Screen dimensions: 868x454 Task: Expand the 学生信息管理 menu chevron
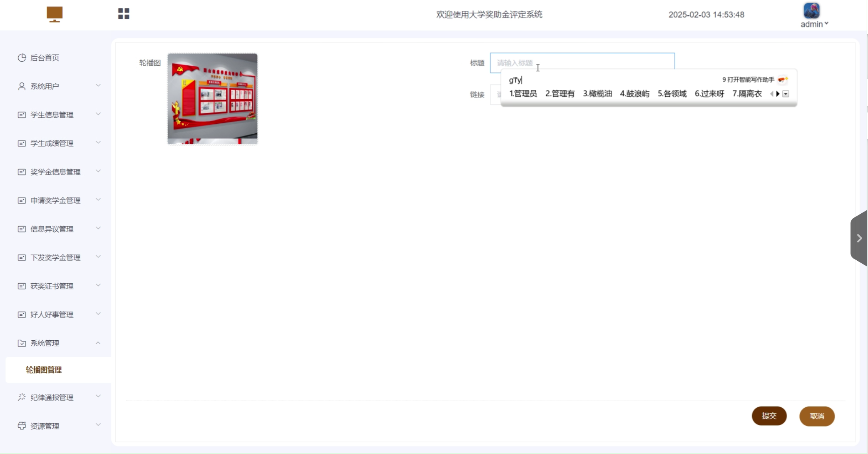point(98,114)
